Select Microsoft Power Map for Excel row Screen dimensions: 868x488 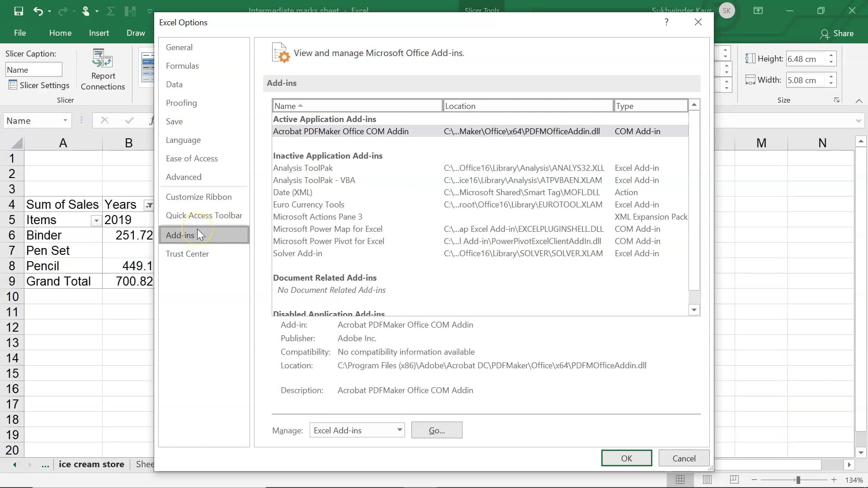point(480,229)
